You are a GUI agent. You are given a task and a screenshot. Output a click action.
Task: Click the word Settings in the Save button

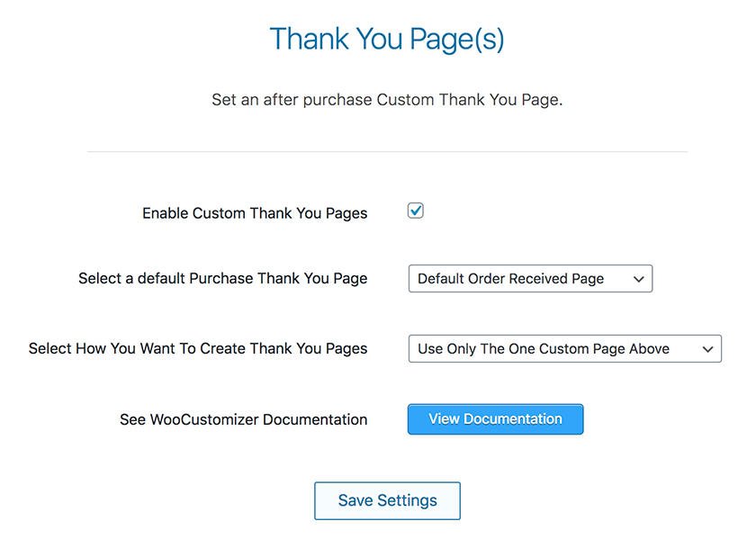point(407,501)
